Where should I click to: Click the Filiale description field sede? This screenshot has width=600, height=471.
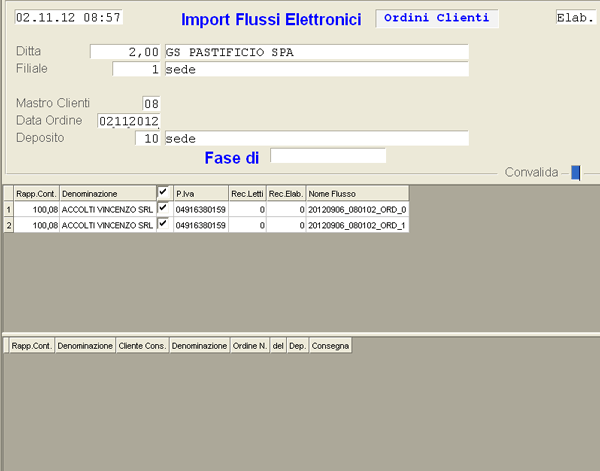point(316,69)
